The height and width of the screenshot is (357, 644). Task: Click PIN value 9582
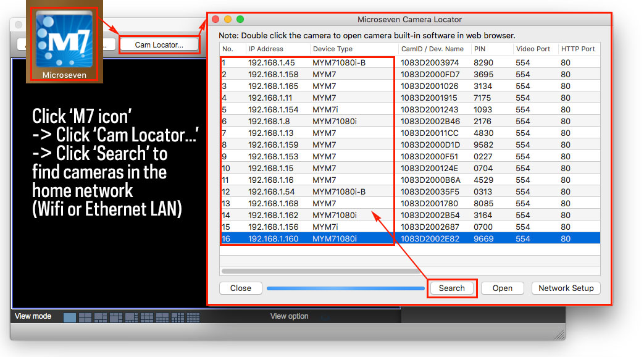[x=483, y=145]
